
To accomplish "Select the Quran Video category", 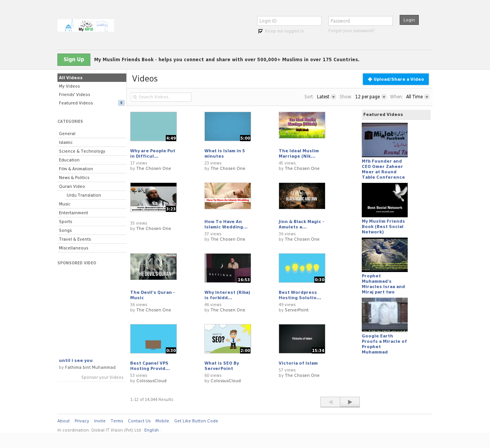I will pyautogui.click(x=92, y=186).
